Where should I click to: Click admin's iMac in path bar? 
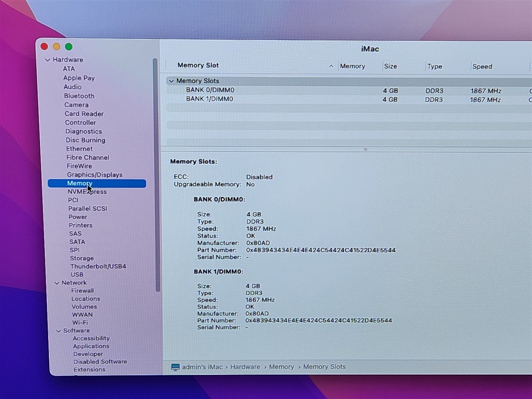(x=202, y=367)
